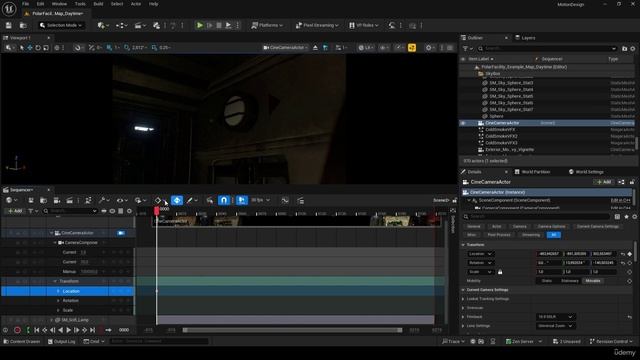The image size is (640, 360).
Task: Click Sequencer find in content browser icon
Action: 43,200
